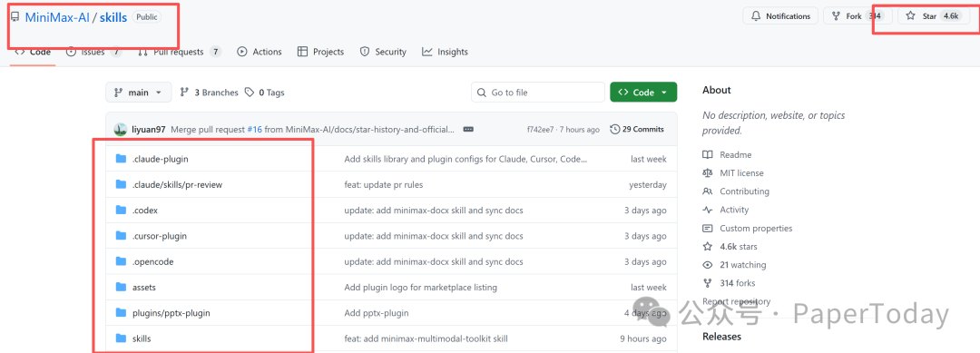View the 3 Branches link

210,93
